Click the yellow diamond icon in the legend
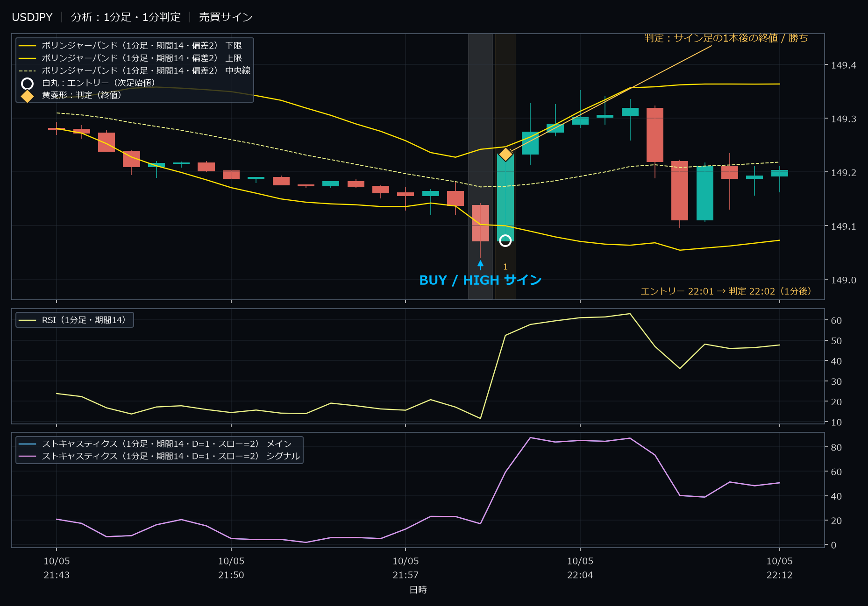Image resolution: width=868 pixels, height=606 pixels. pyautogui.click(x=27, y=96)
